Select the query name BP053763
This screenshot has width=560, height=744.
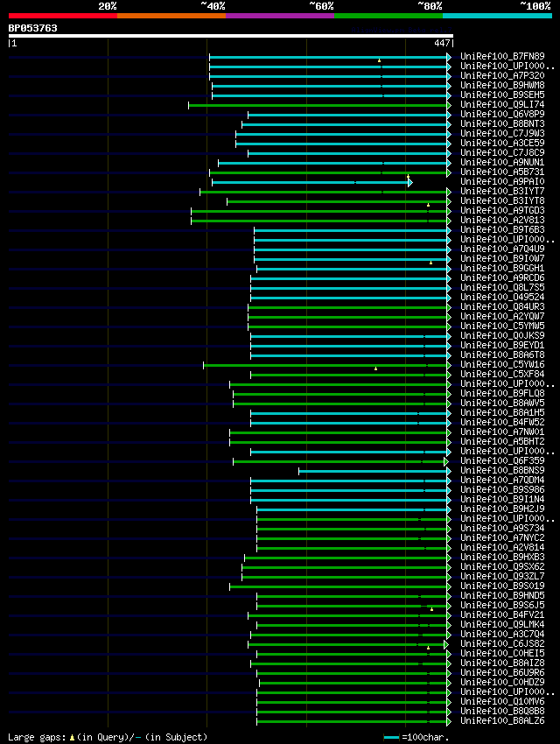[x=32, y=28]
